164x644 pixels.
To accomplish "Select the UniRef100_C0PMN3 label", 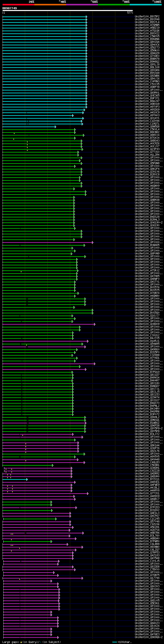I will pyautogui.click(x=147, y=81).
